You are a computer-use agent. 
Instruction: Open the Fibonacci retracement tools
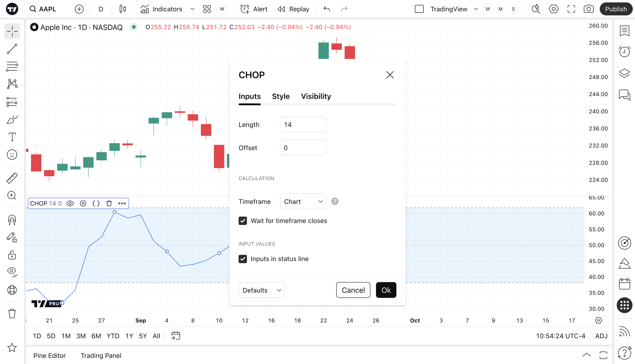(x=12, y=66)
